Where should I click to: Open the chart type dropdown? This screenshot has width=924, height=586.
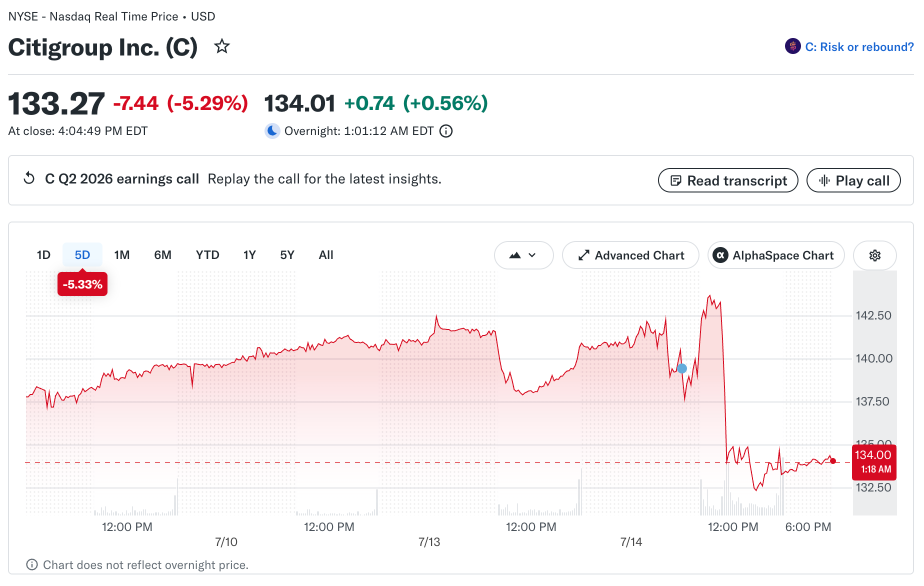[523, 255]
